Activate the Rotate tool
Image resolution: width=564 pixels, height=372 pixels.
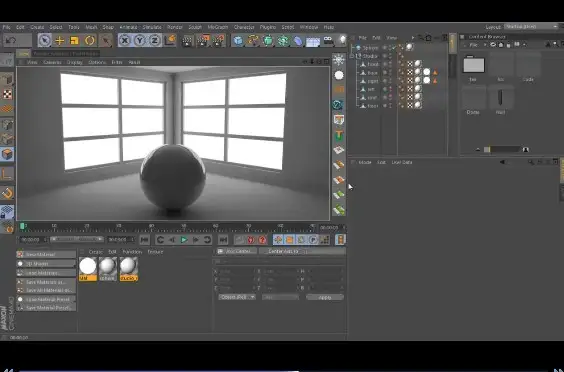90,41
